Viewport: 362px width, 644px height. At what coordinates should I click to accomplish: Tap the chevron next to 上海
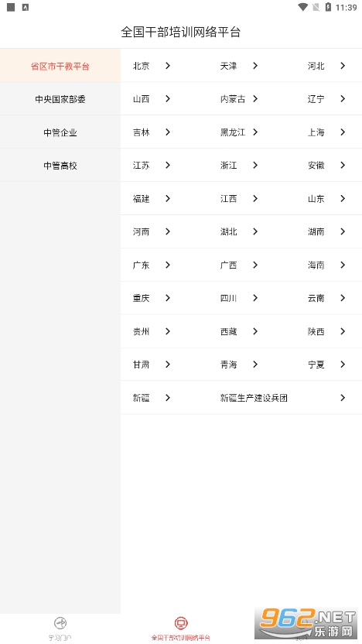[343, 132]
